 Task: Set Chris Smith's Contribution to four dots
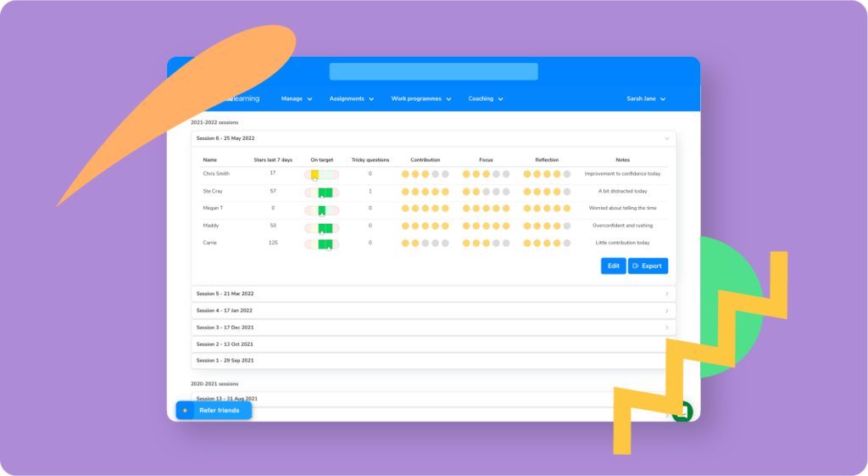tap(436, 174)
